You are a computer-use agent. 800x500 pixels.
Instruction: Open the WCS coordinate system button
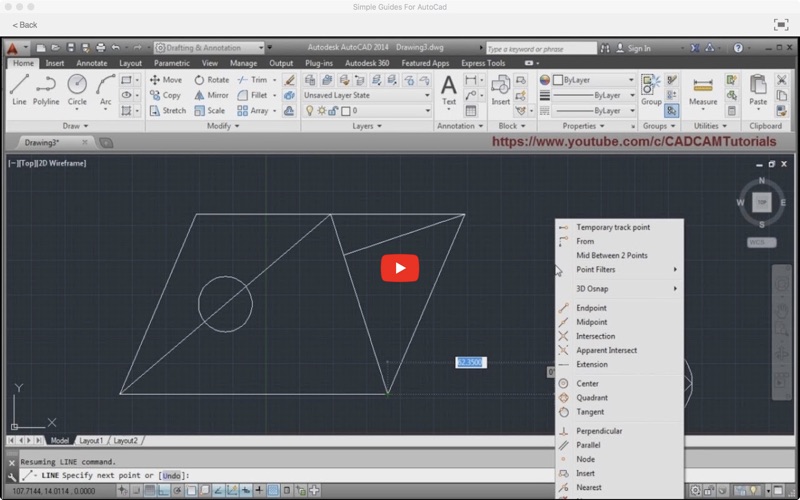point(762,242)
